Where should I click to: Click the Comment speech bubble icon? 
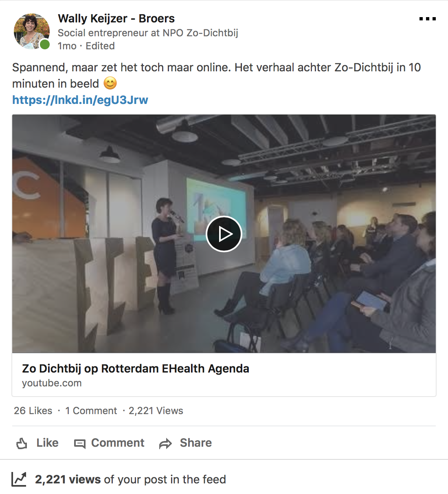(x=80, y=443)
